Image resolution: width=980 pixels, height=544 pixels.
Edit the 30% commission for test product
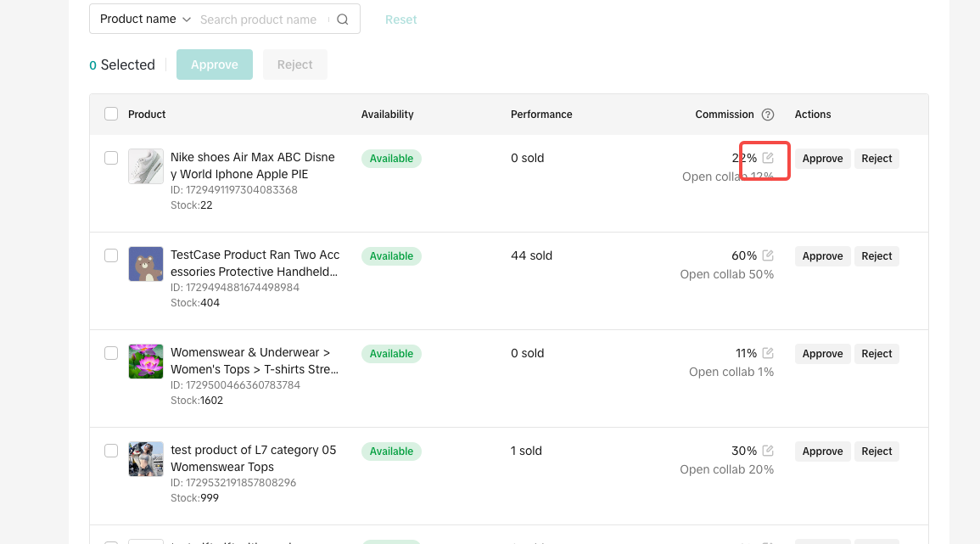pyautogui.click(x=768, y=451)
